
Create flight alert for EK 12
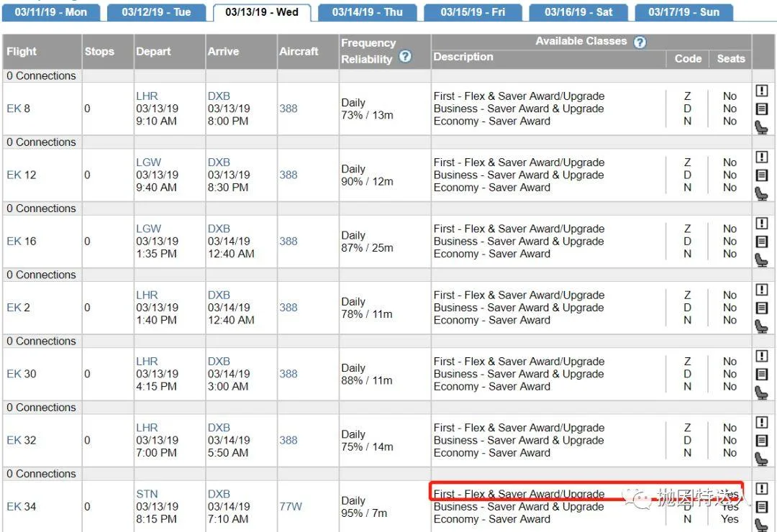762,157
